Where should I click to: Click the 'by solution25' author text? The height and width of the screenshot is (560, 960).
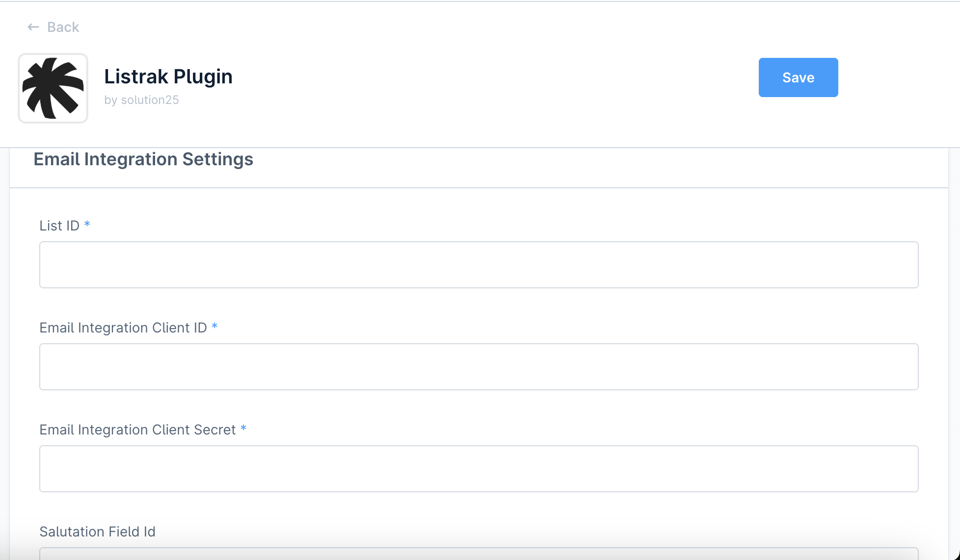141,100
